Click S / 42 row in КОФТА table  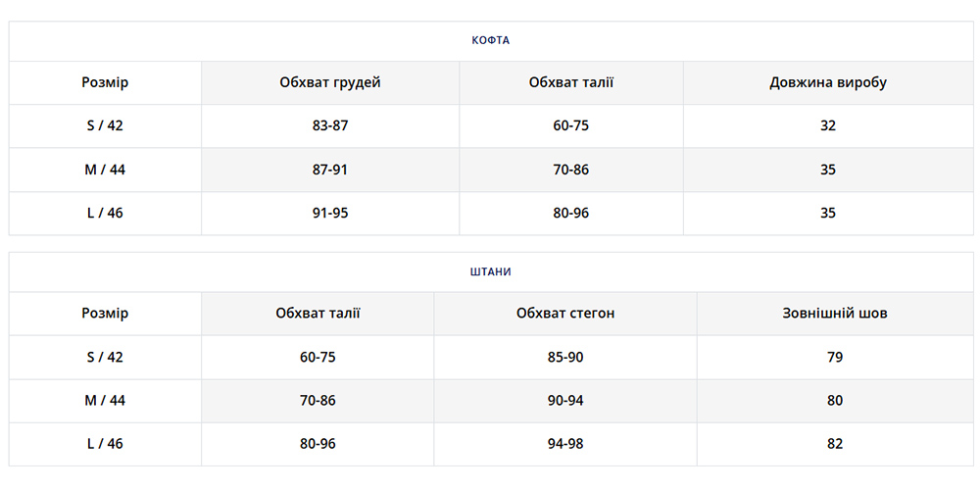pos(105,125)
